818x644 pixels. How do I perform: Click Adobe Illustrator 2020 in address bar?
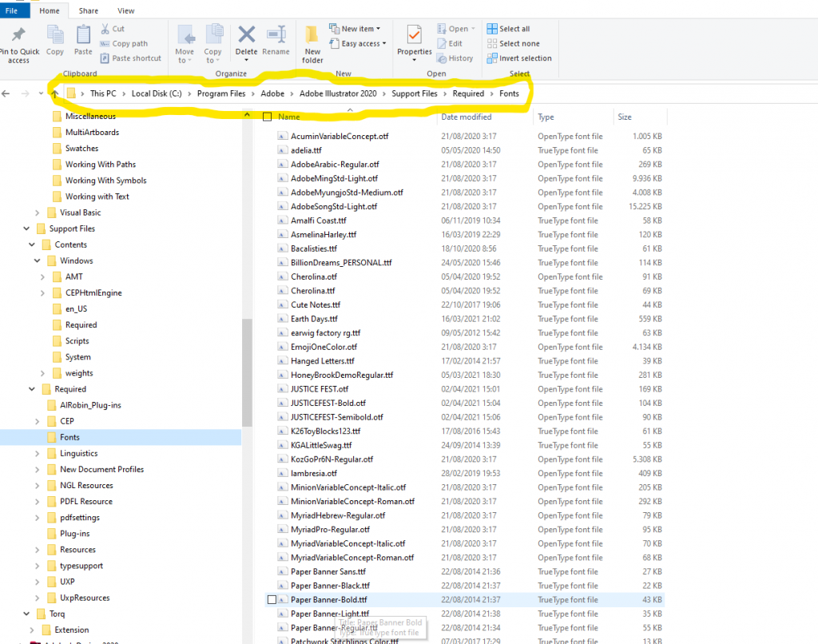point(338,93)
